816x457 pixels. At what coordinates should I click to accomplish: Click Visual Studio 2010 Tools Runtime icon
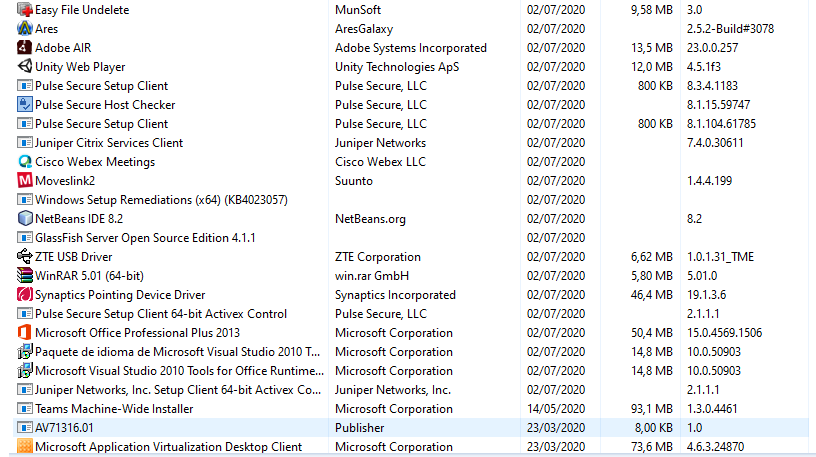(24, 371)
